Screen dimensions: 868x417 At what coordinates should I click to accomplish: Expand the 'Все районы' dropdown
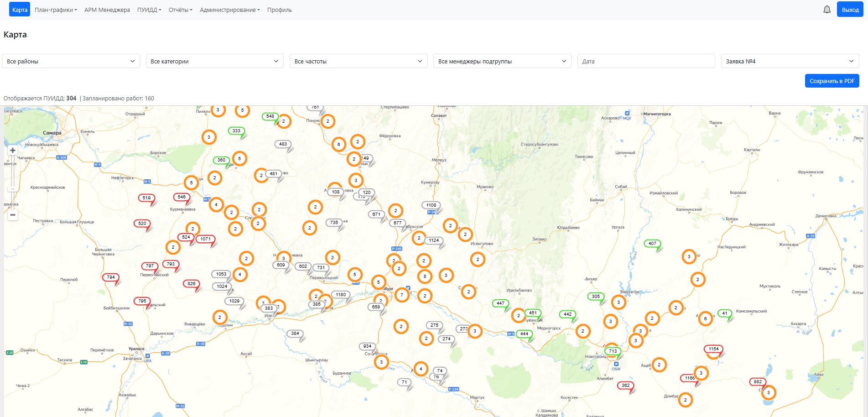(x=71, y=61)
